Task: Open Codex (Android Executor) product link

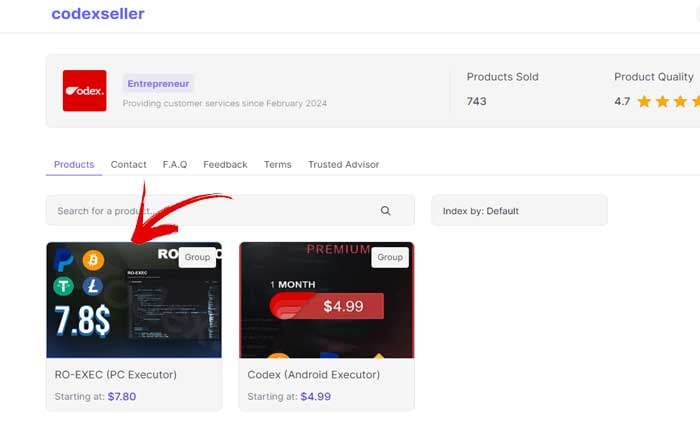Action: (x=313, y=375)
